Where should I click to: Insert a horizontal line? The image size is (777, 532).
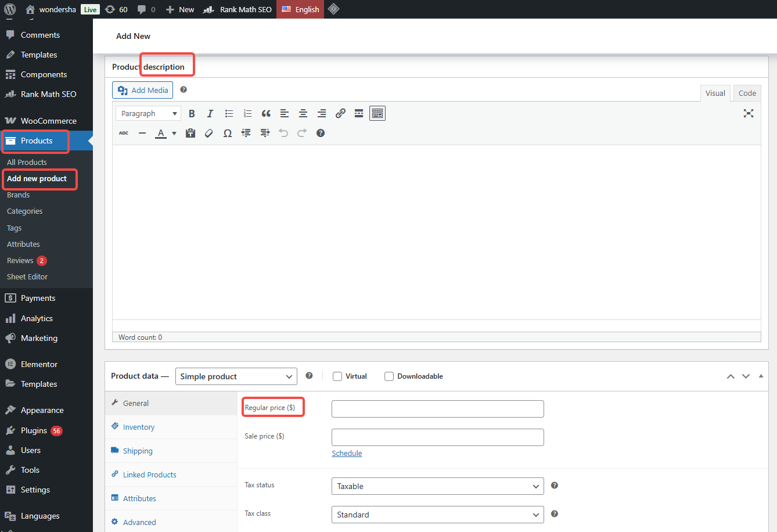click(x=142, y=133)
